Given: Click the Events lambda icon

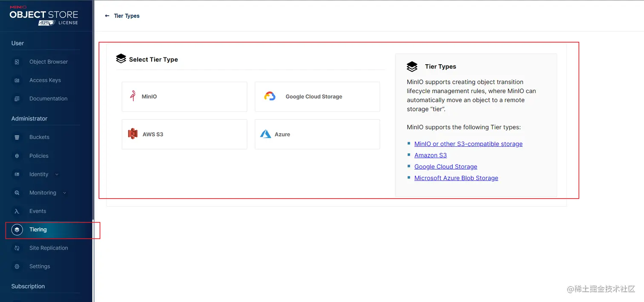Looking at the screenshot, I should click(17, 211).
